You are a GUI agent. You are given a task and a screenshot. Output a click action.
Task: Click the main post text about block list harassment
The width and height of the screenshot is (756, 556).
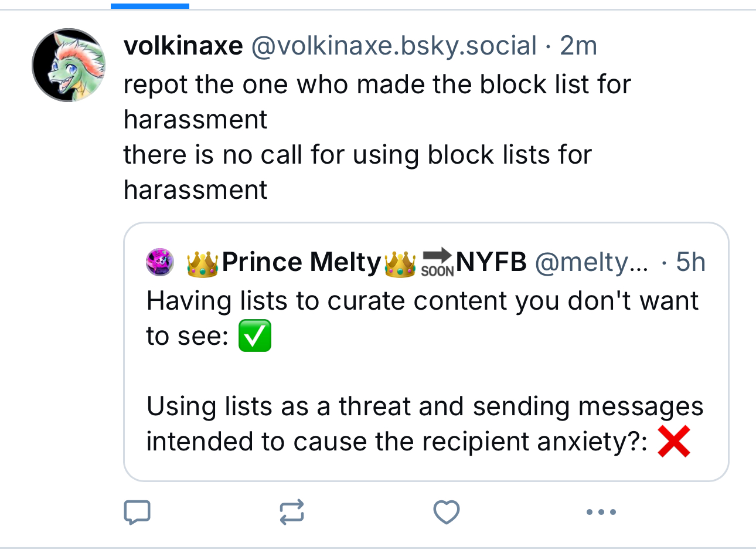point(377,137)
